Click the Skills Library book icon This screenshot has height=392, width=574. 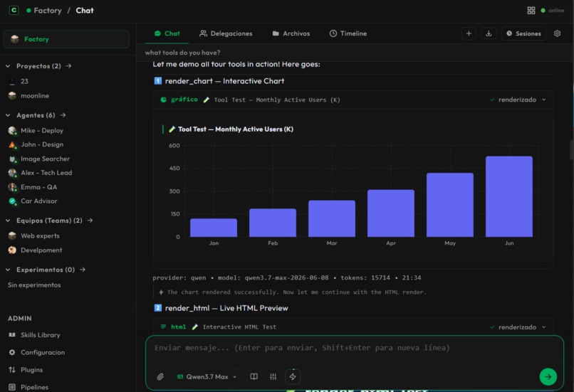pyautogui.click(x=12, y=335)
